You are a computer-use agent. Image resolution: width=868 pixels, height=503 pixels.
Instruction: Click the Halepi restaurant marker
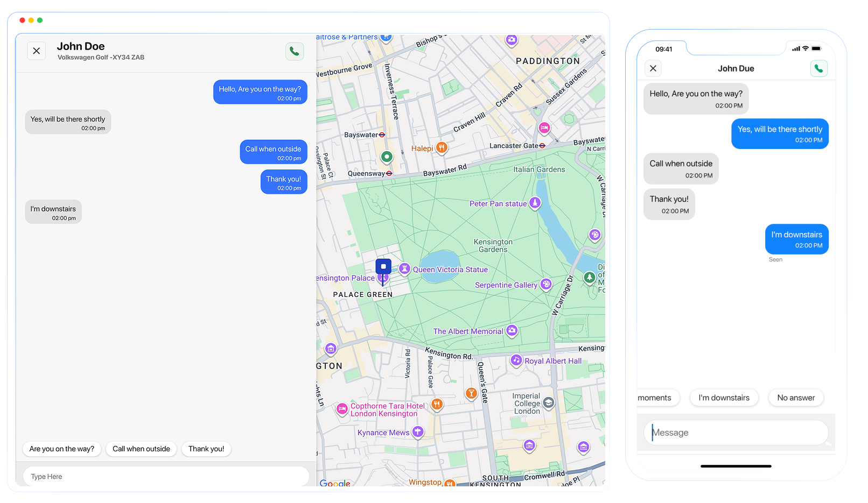(x=442, y=147)
